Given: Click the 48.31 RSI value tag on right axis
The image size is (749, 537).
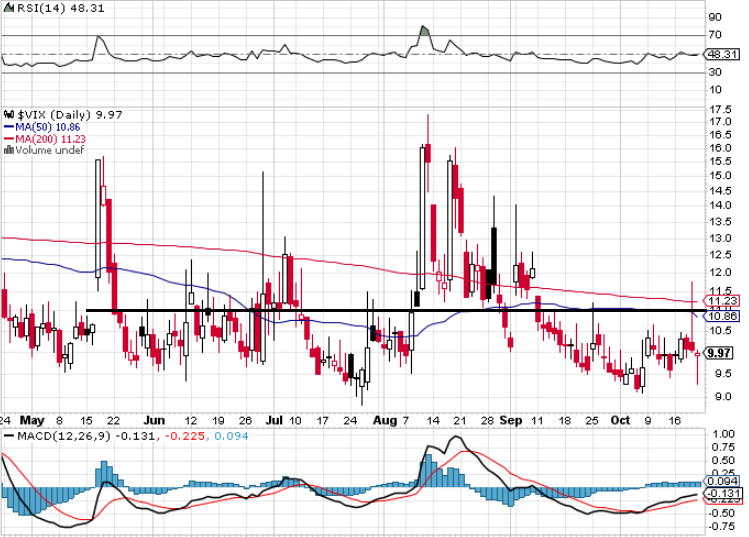Looking at the screenshot, I should point(721,54).
